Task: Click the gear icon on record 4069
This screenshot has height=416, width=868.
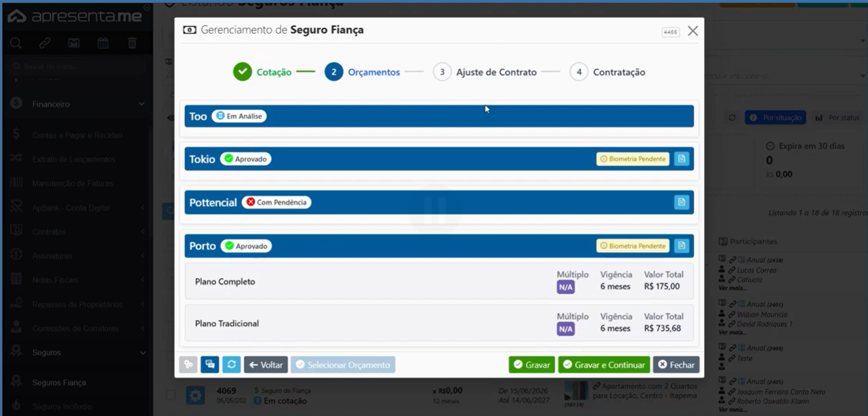Action: [196, 395]
